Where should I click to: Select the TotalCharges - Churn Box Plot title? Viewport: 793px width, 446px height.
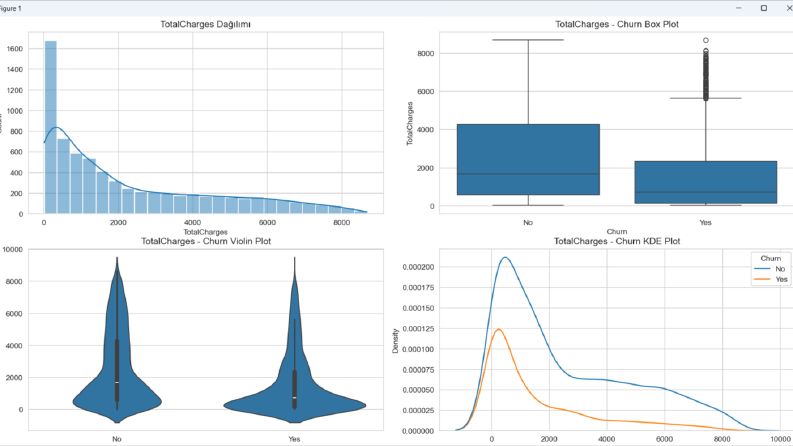(x=616, y=24)
